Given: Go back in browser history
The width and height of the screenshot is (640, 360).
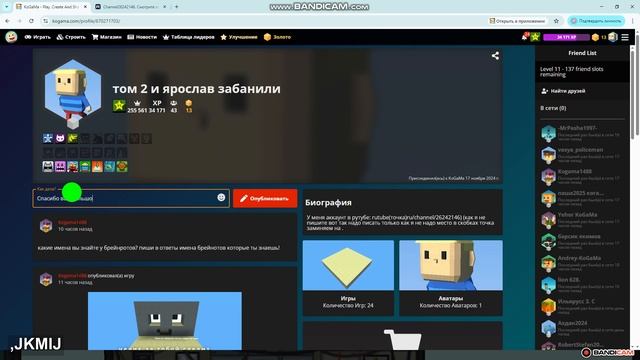Looking at the screenshot, I should (7, 21).
